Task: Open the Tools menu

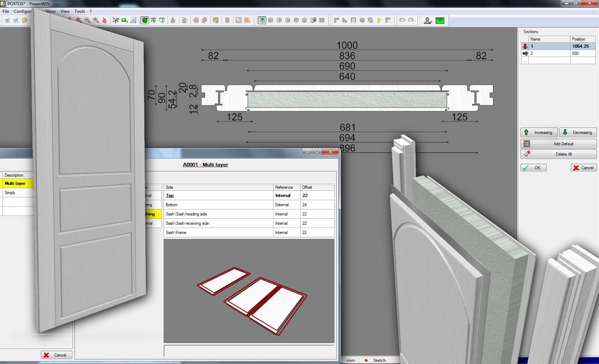Action: [80, 11]
